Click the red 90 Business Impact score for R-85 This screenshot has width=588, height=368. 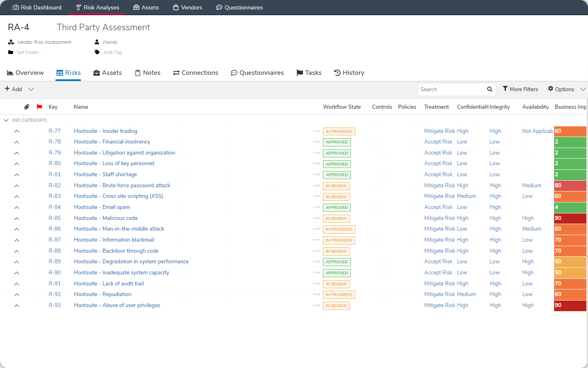(570, 218)
